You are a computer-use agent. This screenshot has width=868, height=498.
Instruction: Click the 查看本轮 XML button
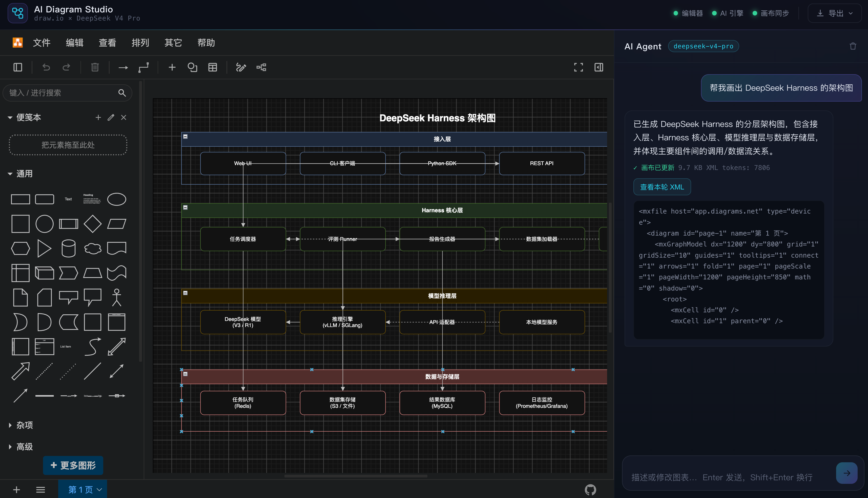tap(662, 187)
